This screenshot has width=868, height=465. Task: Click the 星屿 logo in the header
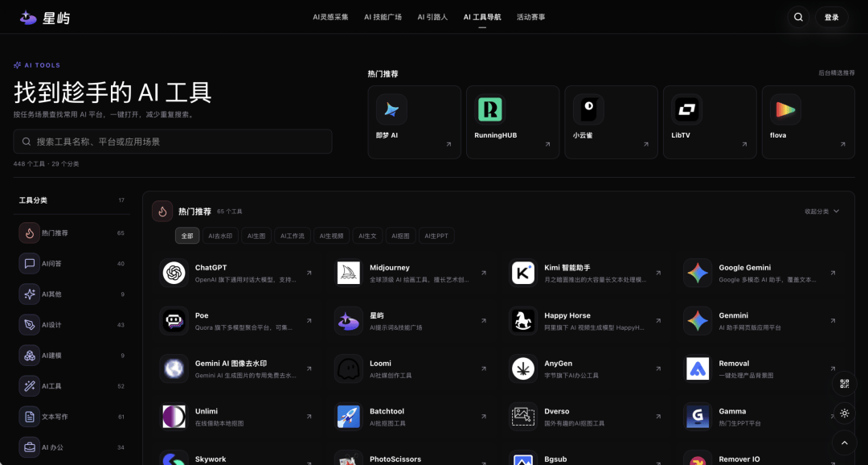(44, 18)
